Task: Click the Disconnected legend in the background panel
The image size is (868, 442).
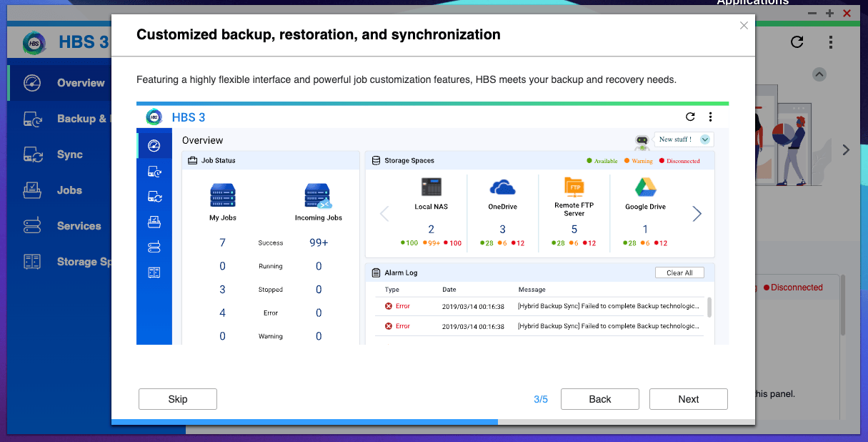Action: (793, 288)
